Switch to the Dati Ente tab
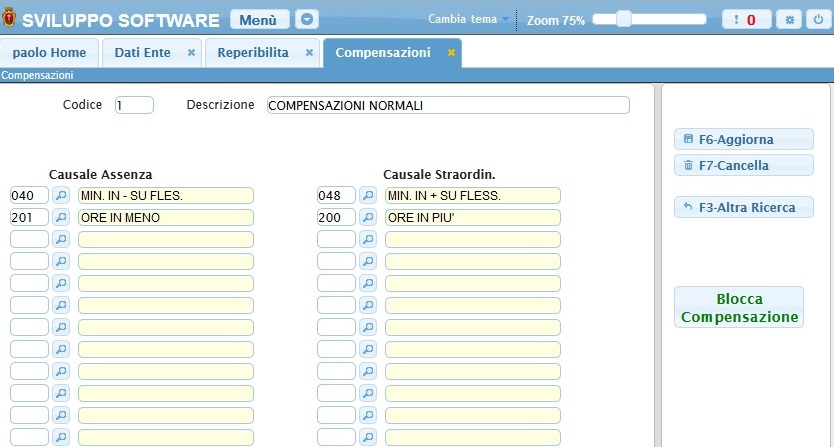Screen dimensions: 834x447 tap(143, 53)
